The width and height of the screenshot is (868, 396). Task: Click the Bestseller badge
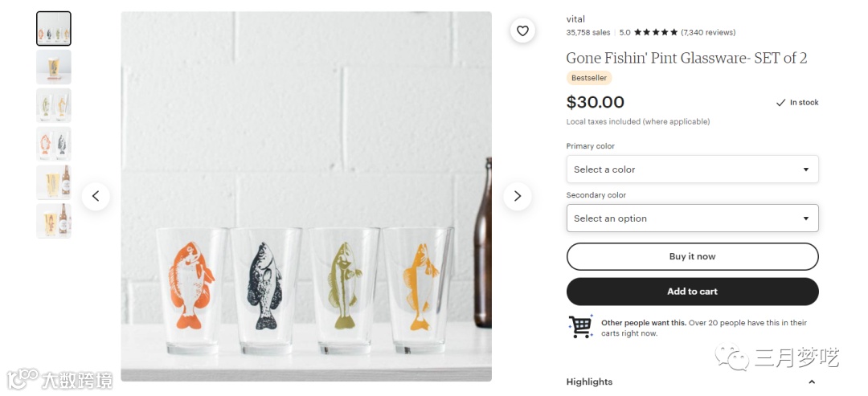pyautogui.click(x=589, y=78)
